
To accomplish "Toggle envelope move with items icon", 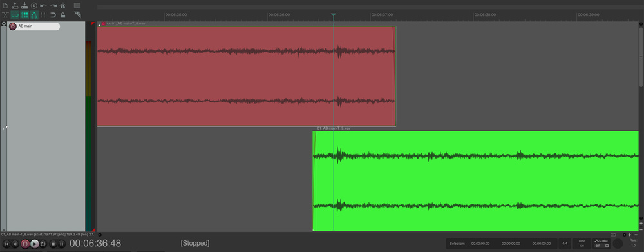I will tap(34, 15).
